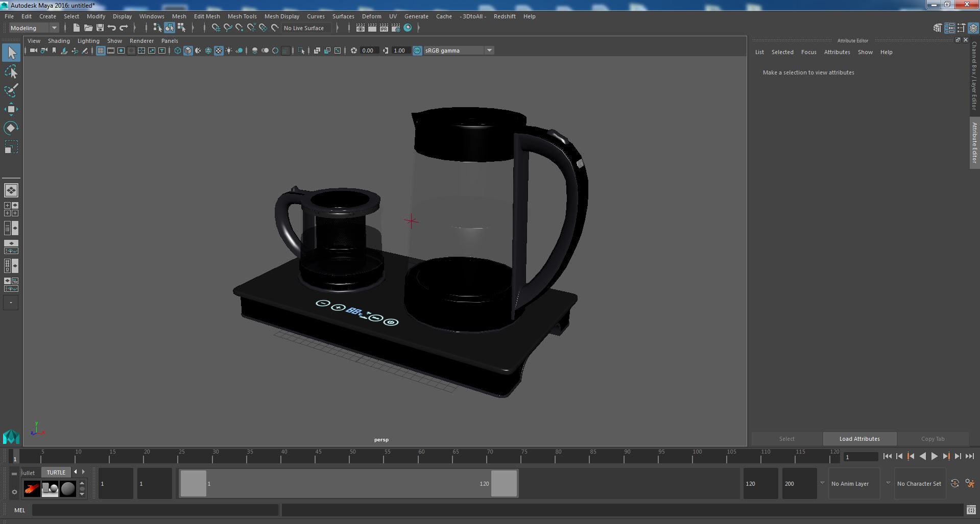Snap to grids toggle

pyautogui.click(x=216, y=28)
